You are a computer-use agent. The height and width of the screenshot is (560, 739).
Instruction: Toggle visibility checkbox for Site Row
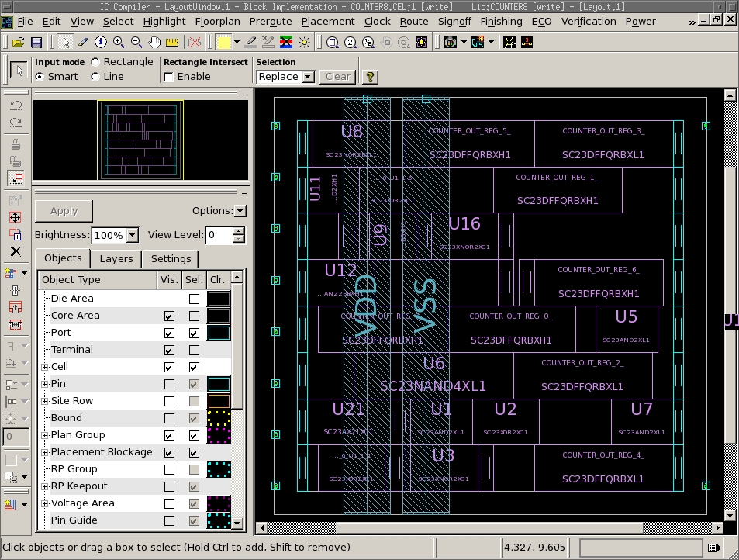[x=169, y=401]
